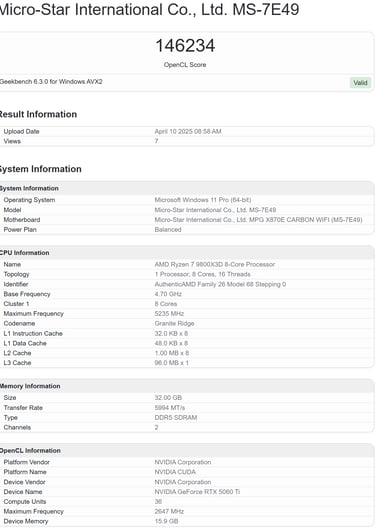Click the Operating System value Windows 11 Pro
Image resolution: width=375 pixels, height=531 pixels.
203,200
